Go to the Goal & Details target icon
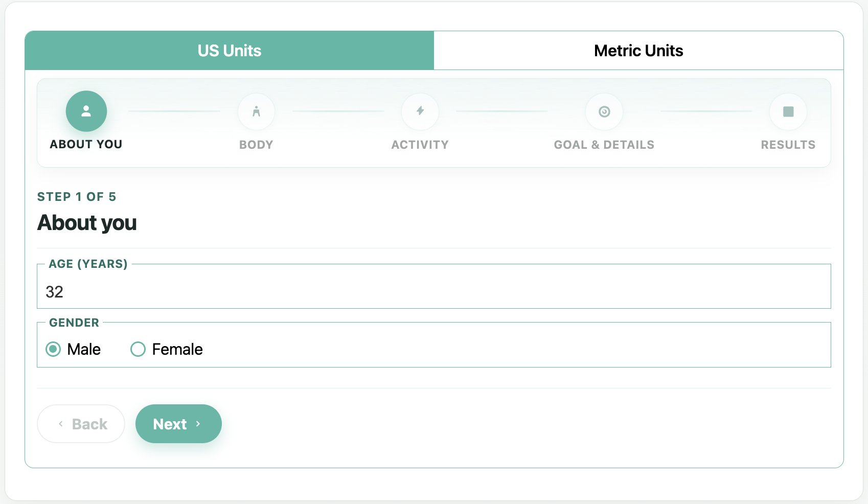The width and height of the screenshot is (868, 504). [604, 111]
